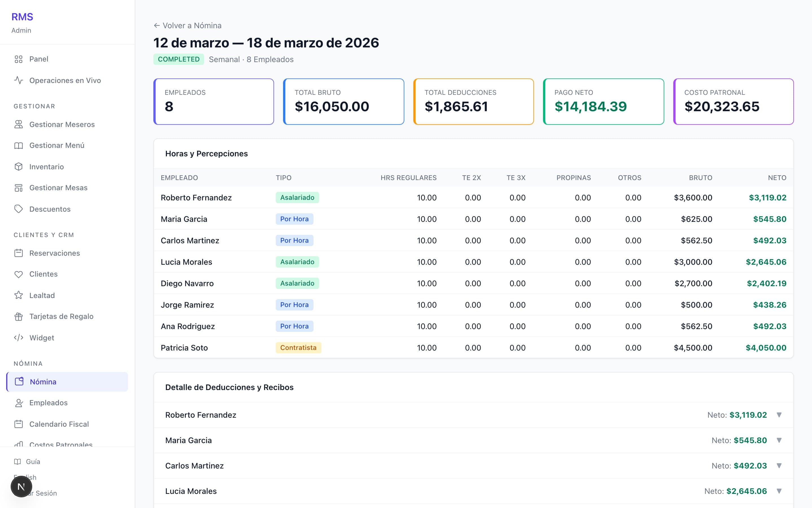Screen dimensions: 812x508
Task: Click the Tarjetas de Regalo gift icon
Action: pos(18,316)
